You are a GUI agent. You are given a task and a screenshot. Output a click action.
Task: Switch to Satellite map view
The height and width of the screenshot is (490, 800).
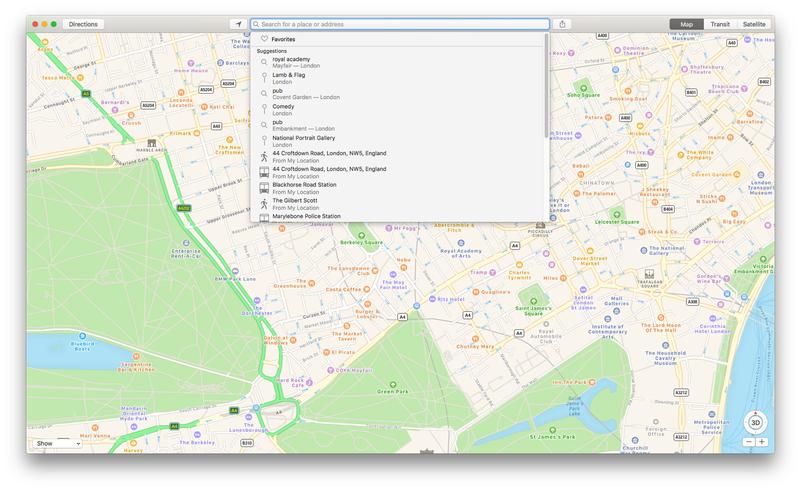[754, 24]
